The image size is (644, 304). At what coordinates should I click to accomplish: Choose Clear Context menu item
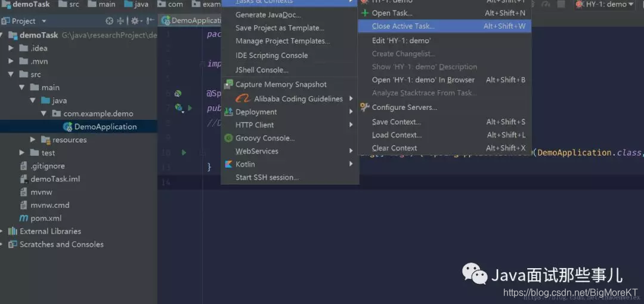(x=445, y=148)
